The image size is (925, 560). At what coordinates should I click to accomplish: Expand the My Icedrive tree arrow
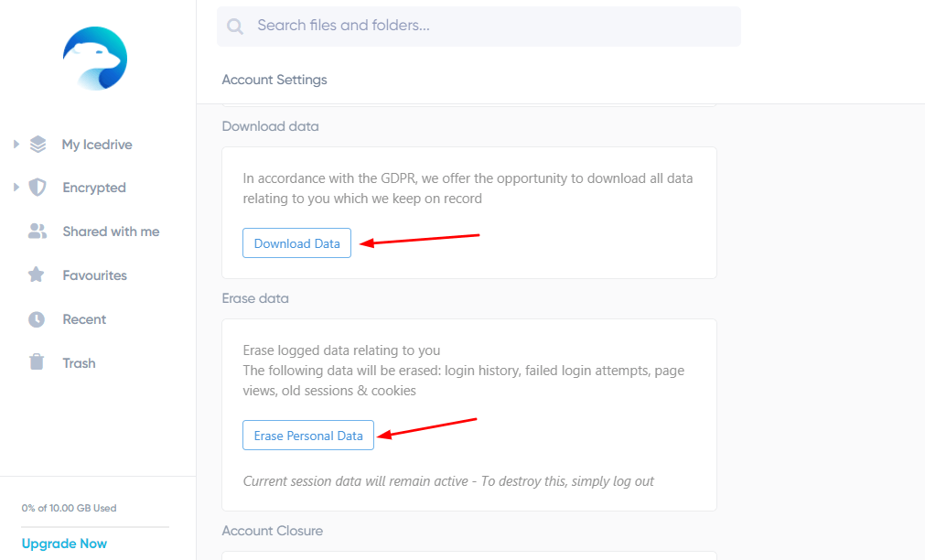[x=15, y=144]
